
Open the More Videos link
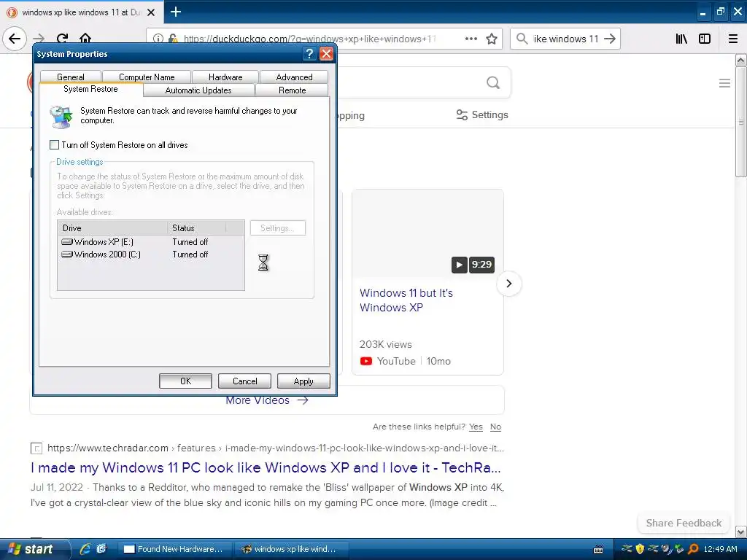click(x=267, y=400)
